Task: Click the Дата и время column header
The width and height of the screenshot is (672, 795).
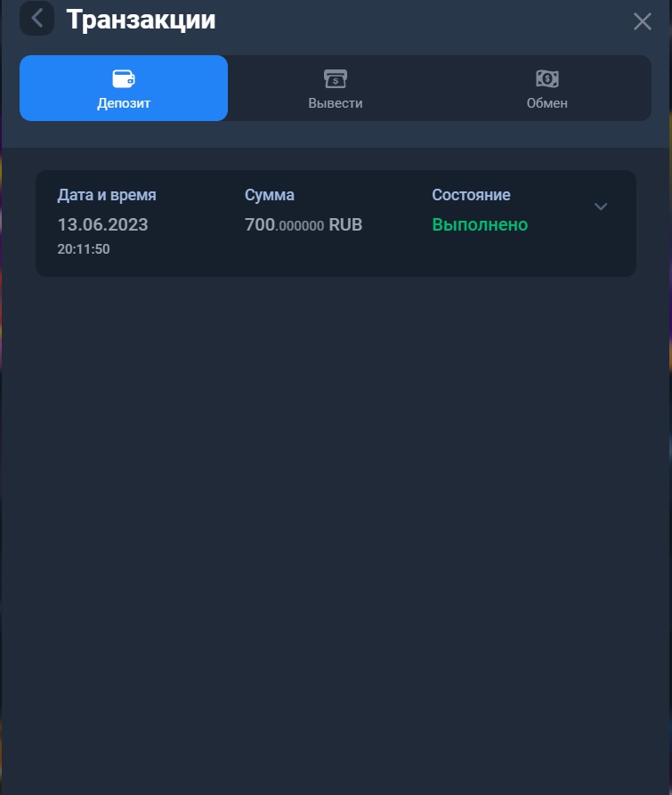Action: point(107,195)
